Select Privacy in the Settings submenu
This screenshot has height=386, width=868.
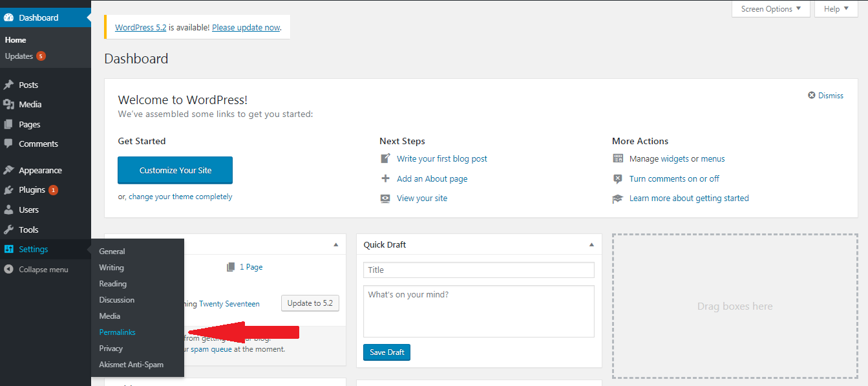(x=111, y=348)
